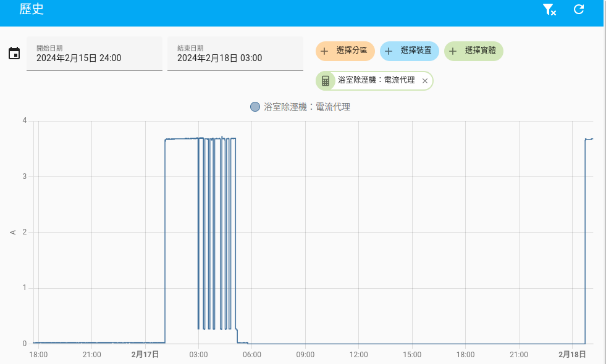This screenshot has width=606, height=364.
Task: Clear filters using the funnel icon
Action: click(x=549, y=9)
